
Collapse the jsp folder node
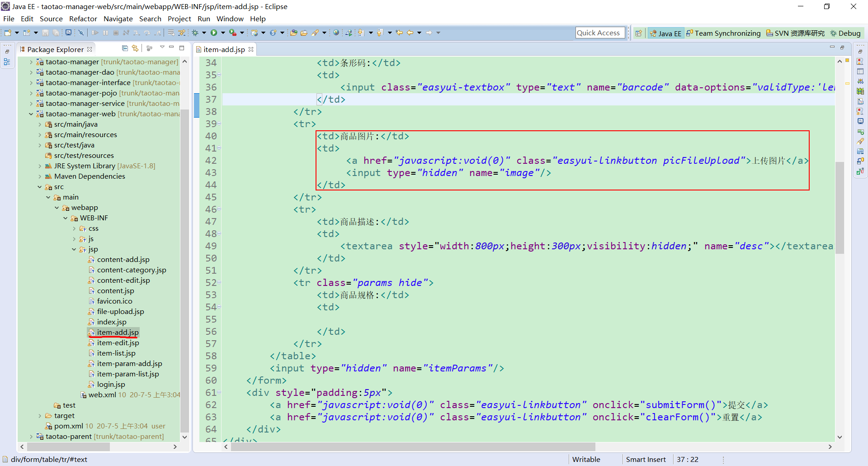[x=74, y=249]
